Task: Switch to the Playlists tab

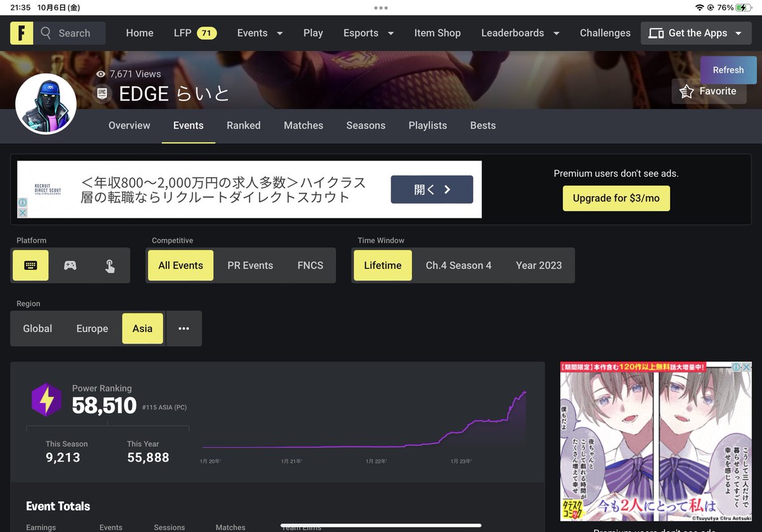Action: tap(428, 126)
